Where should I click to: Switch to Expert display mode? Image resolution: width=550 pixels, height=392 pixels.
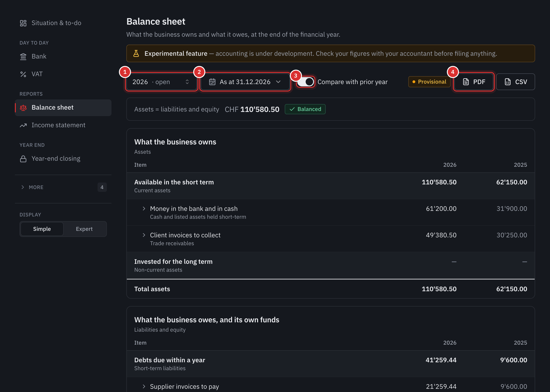point(84,229)
